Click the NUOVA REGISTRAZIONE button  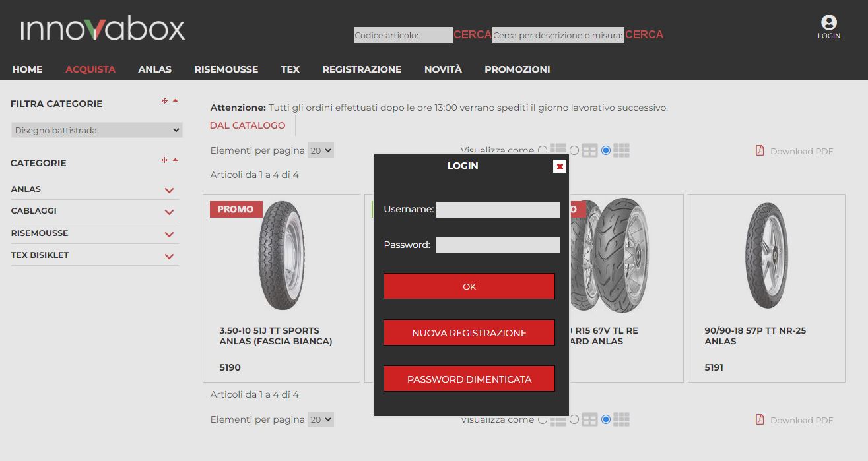click(469, 332)
